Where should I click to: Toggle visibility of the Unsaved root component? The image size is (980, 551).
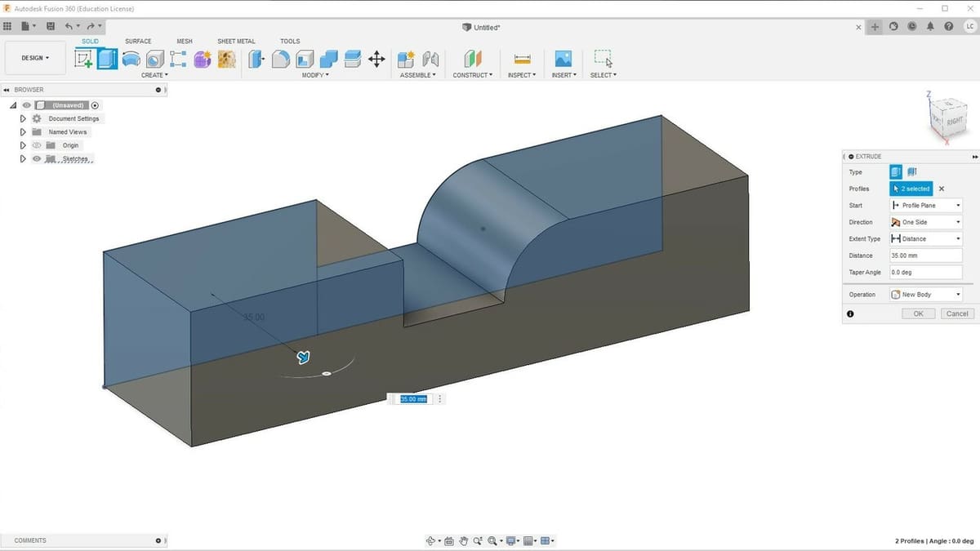(x=26, y=105)
